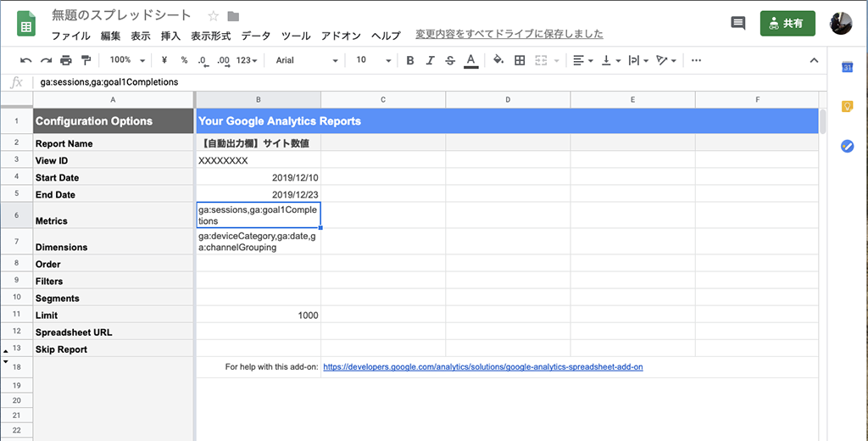Open Google Keep side panel
Image resolution: width=868 pixels, height=441 pixels.
point(847,106)
